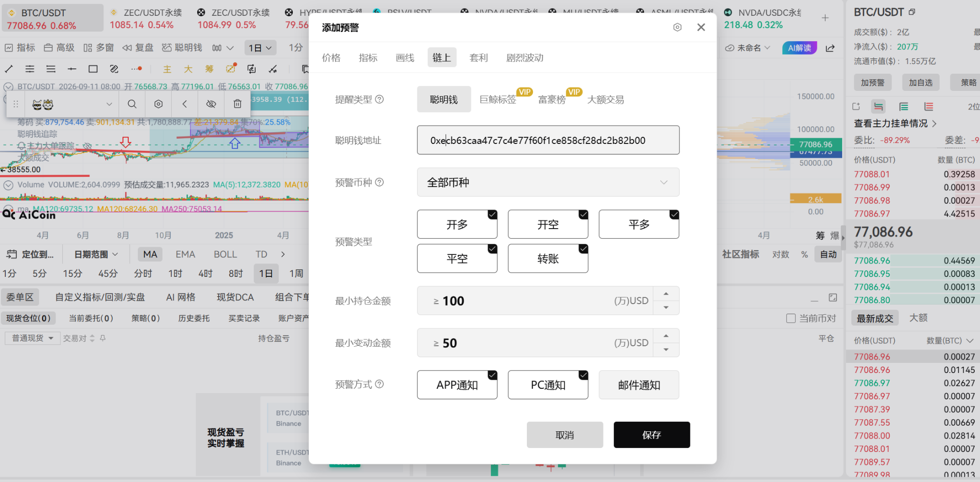Click the 加自选 button
980x482 pixels.
click(921, 82)
